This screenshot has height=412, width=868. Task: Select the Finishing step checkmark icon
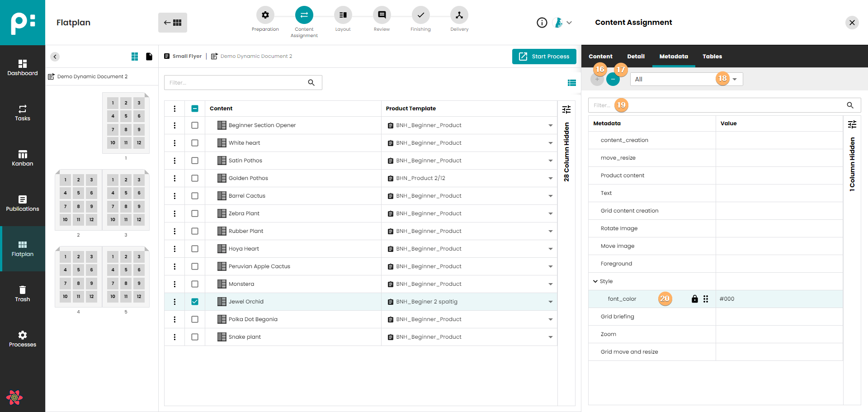coord(420,15)
